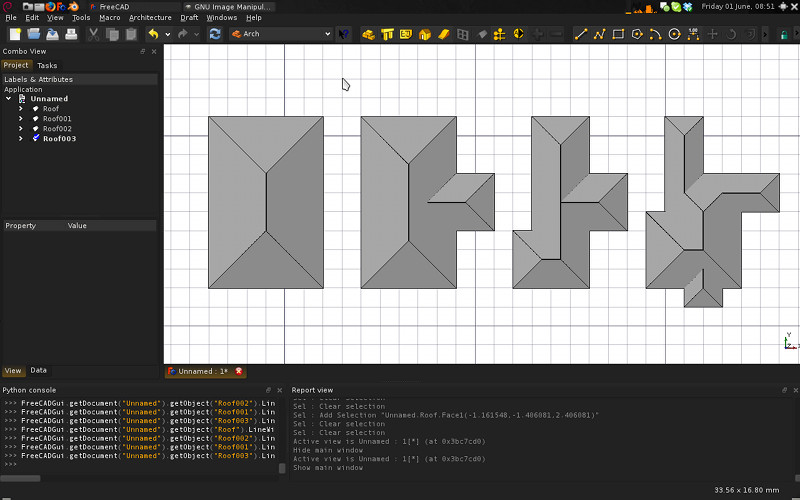Click the Arch Structure tool icon
Image resolution: width=800 pixels, height=500 pixels.
(x=387, y=34)
